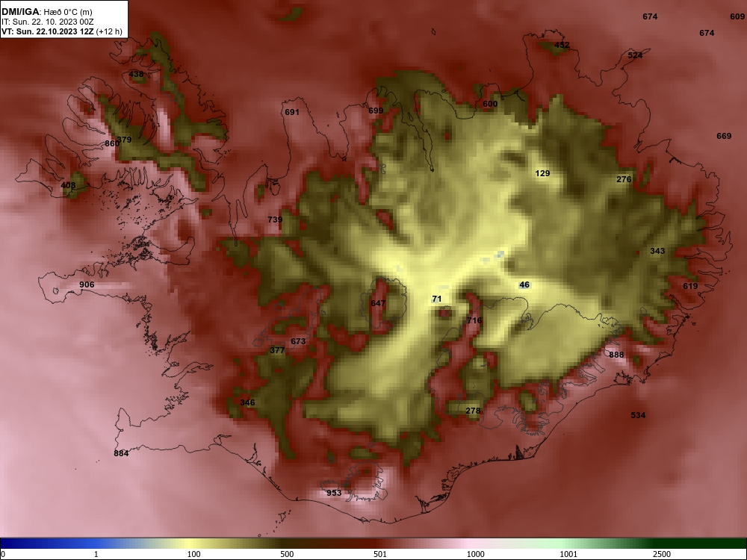The width and height of the screenshot is (747, 560).
Task: Click the 'VT: Sun. 22.10.2023 12Z' valid time line
Action: click(62, 32)
